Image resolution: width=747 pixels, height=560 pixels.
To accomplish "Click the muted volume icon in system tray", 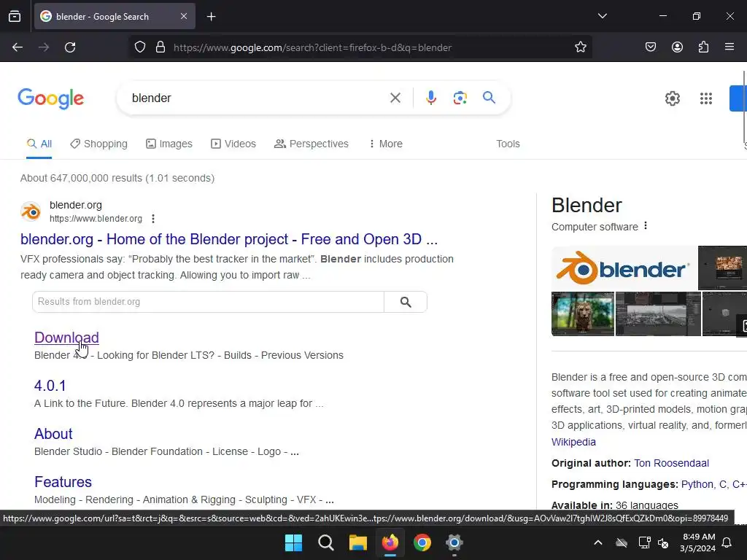I will [x=663, y=542].
